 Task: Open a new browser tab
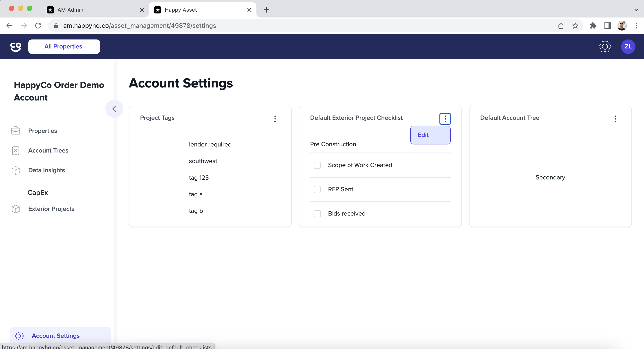click(x=266, y=10)
